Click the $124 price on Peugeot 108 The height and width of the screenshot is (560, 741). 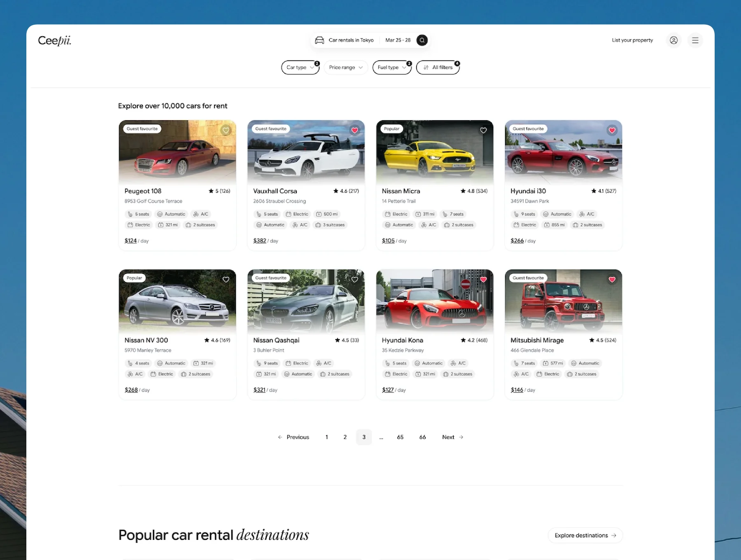click(130, 241)
